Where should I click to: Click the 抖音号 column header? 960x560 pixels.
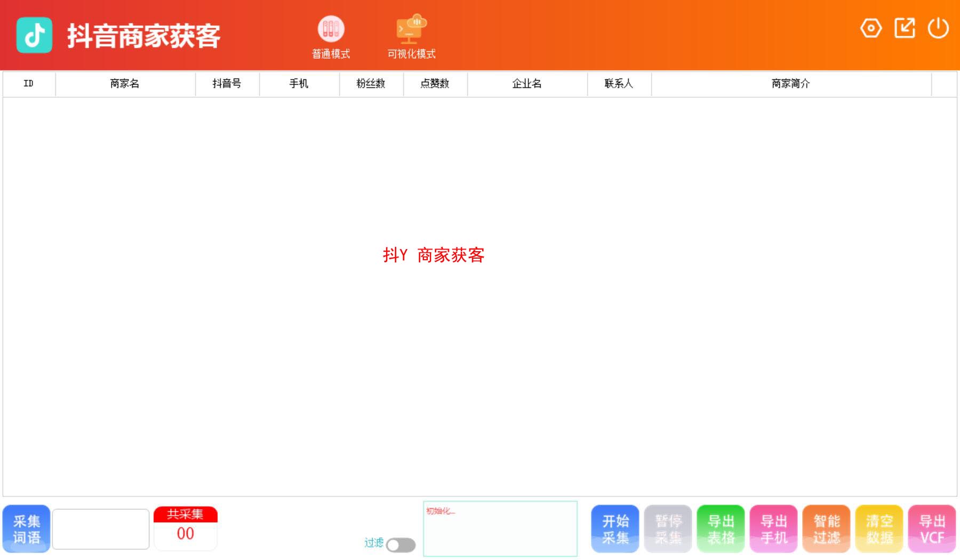tap(227, 84)
